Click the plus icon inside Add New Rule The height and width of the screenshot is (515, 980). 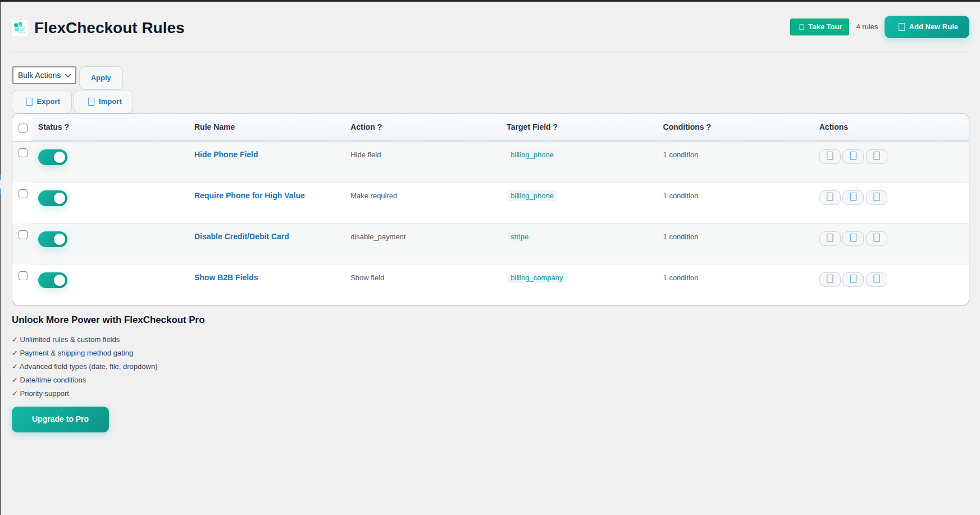click(902, 26)
